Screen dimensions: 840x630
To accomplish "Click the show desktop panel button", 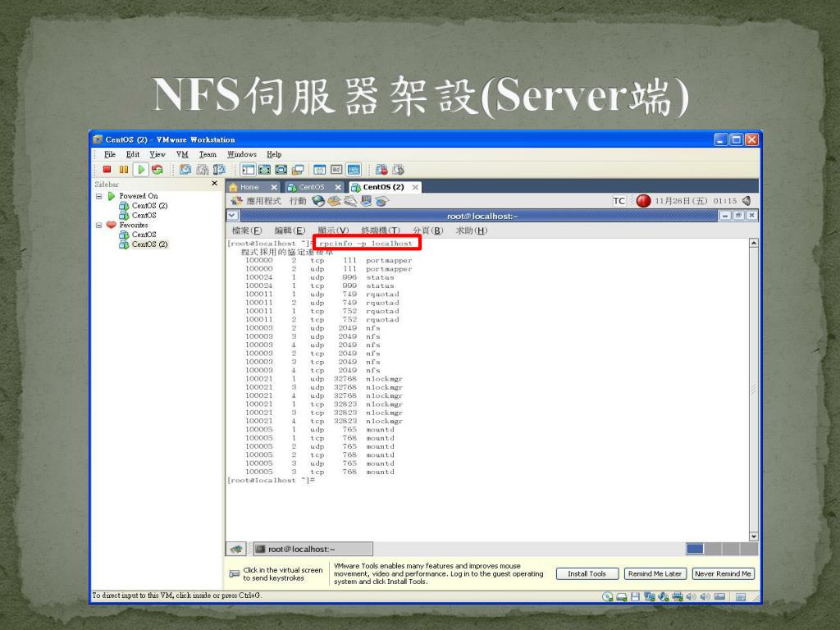I will tap(236, 549).
